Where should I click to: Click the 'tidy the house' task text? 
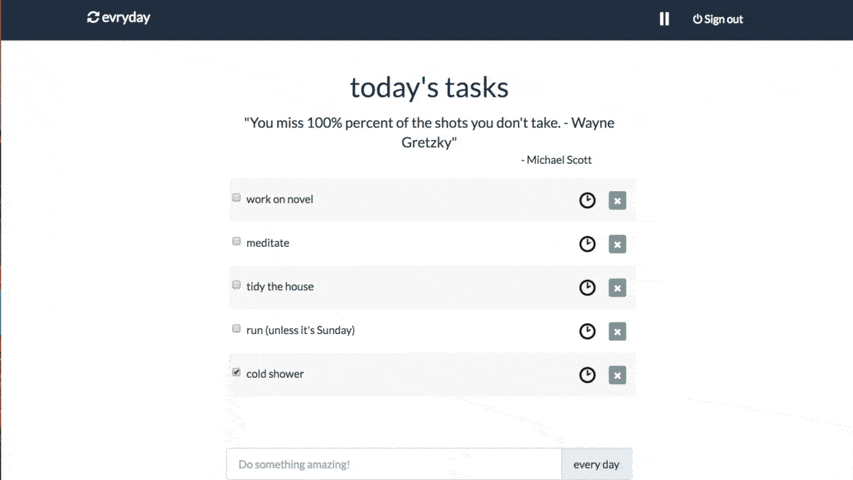280,286
